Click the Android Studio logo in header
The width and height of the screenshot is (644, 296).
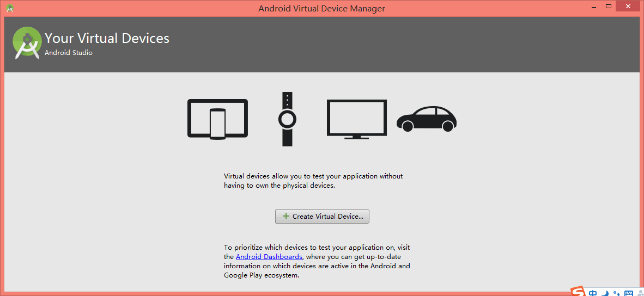[27, 43]
